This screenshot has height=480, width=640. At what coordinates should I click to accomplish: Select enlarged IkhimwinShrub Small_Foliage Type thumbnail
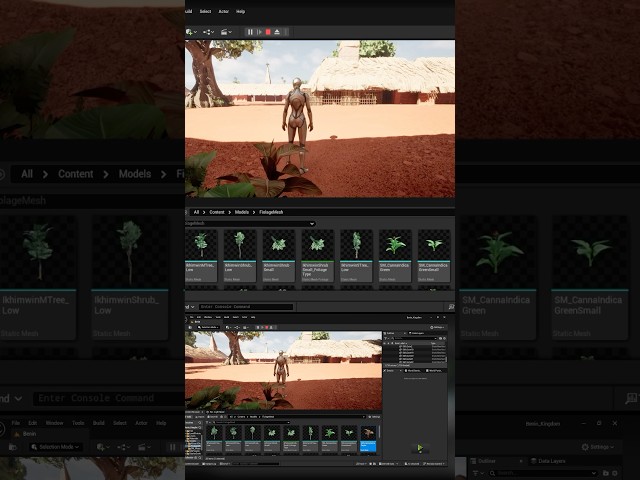[x=318, y=256]
